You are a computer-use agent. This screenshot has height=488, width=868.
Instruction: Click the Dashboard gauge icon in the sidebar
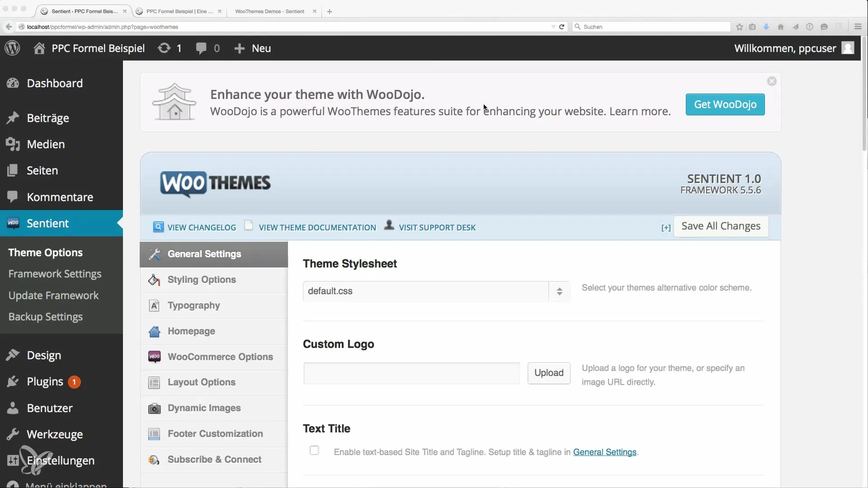13,83
